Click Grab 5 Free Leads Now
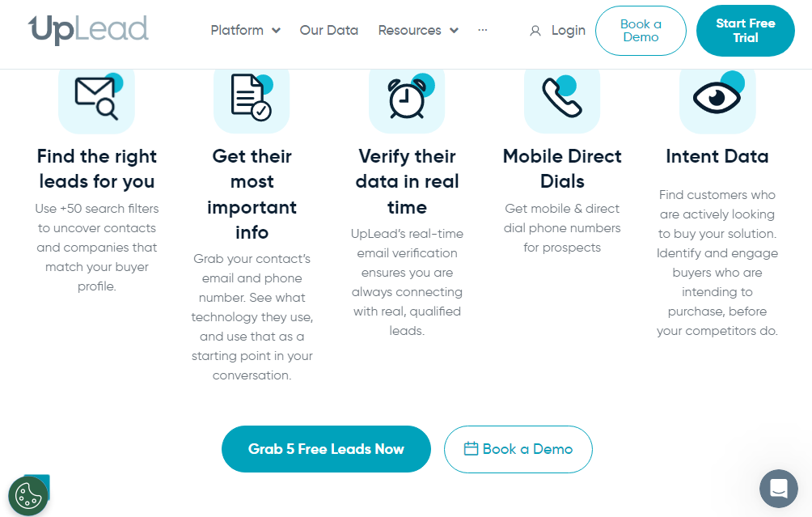812x517 pixels. [326, 449]
